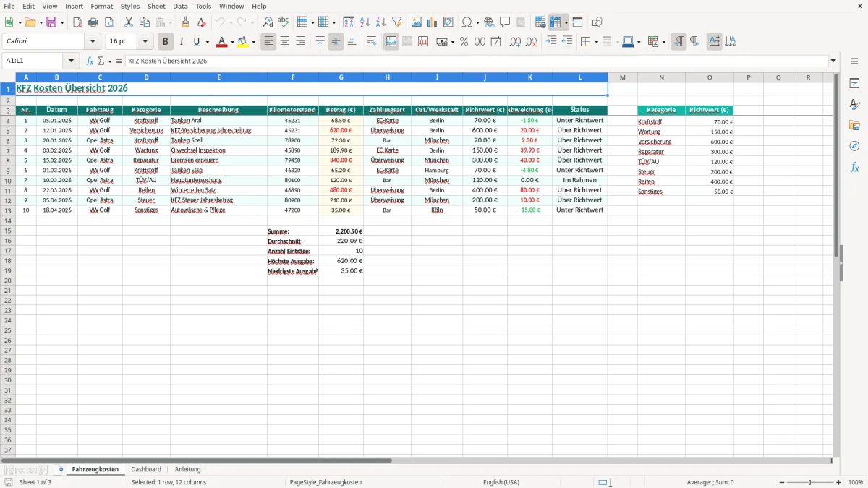Open Print Preview from the toolbar
This screenshot has height=488, width=868.
point(109,22)
